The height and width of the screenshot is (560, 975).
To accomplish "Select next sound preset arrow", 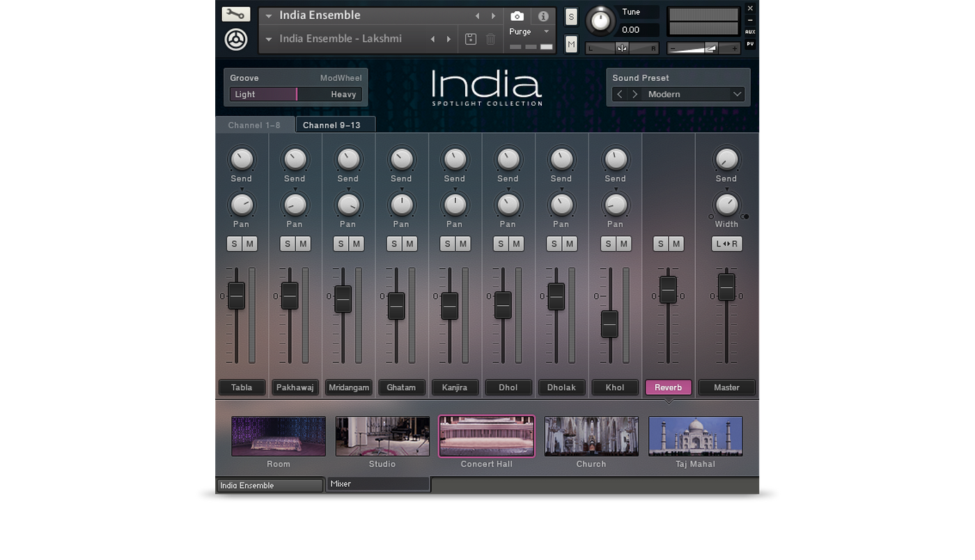I will point(635,94).
